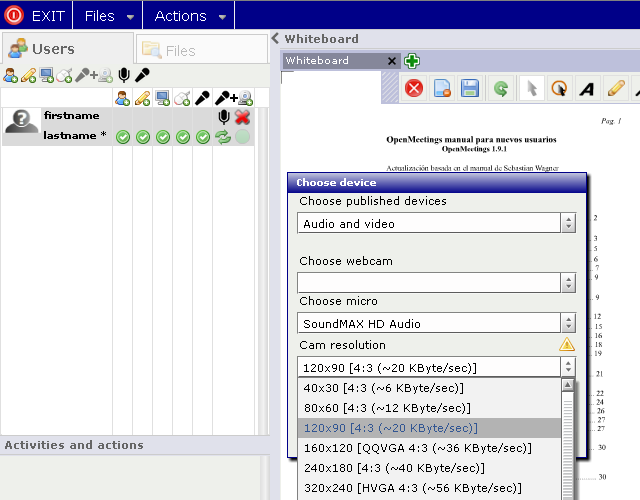Click the save whiteboard floppy disk icon
This screenshot has width=640, height=500.
tap(471, 89)
